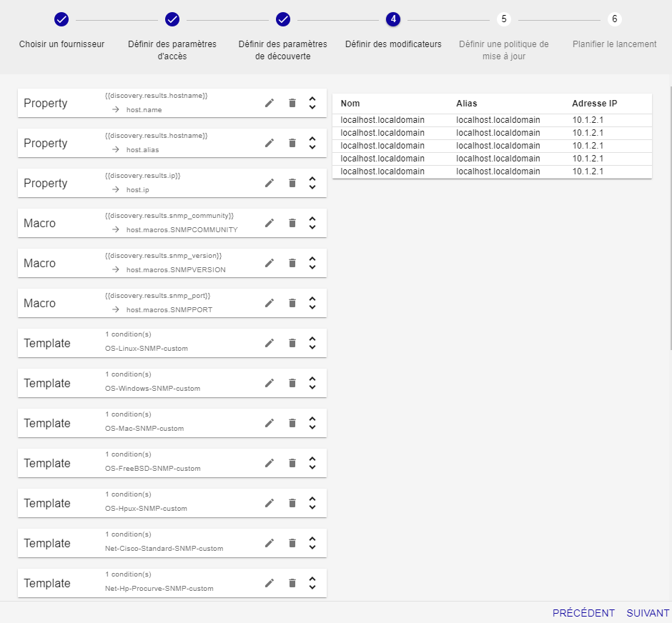Viewport: 672px width, 623px height.
Task: Click the Adresse IP column header
Action: 594,104
